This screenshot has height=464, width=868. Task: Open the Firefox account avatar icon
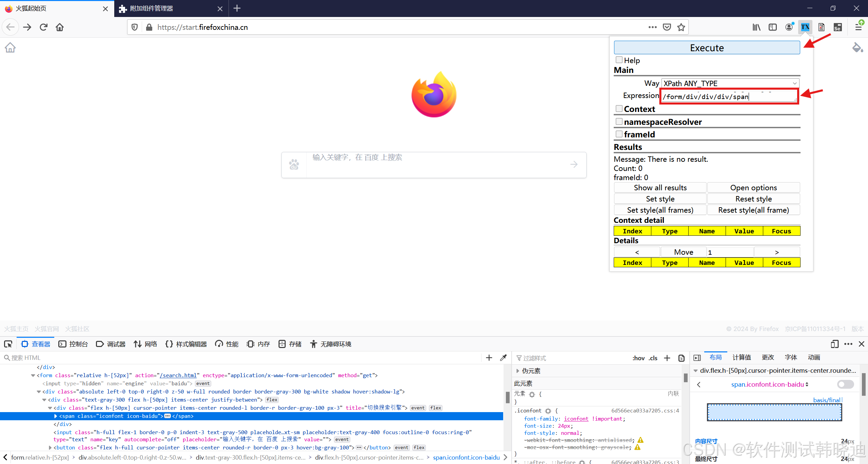pyautogui.click(x=789, y=27)
